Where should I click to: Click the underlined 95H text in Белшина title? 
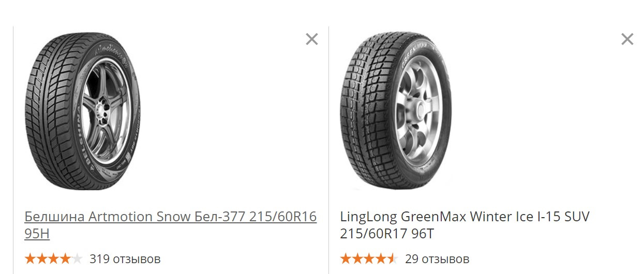(37, 234)
